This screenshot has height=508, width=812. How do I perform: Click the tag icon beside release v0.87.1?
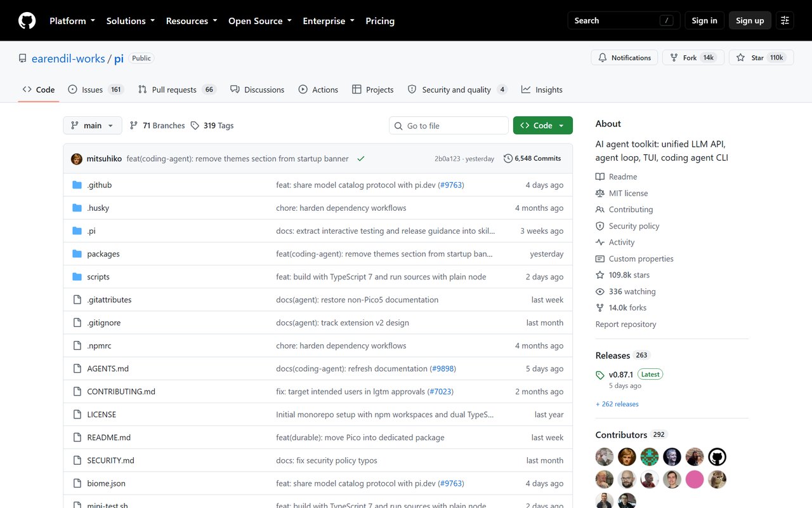pyautogui.click(x=600, y=375)
